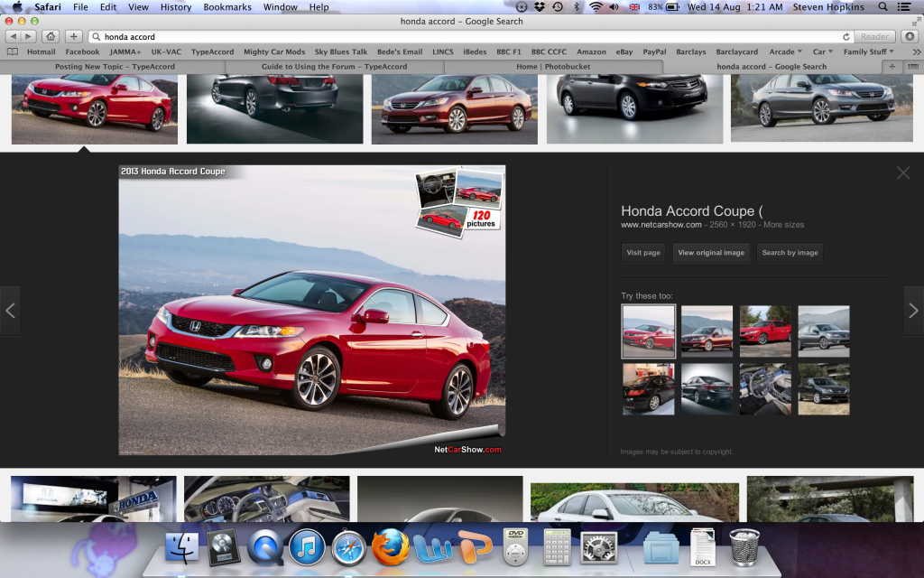
Task: Open QuickTime Player in the Dock
Action: (265, 547)
